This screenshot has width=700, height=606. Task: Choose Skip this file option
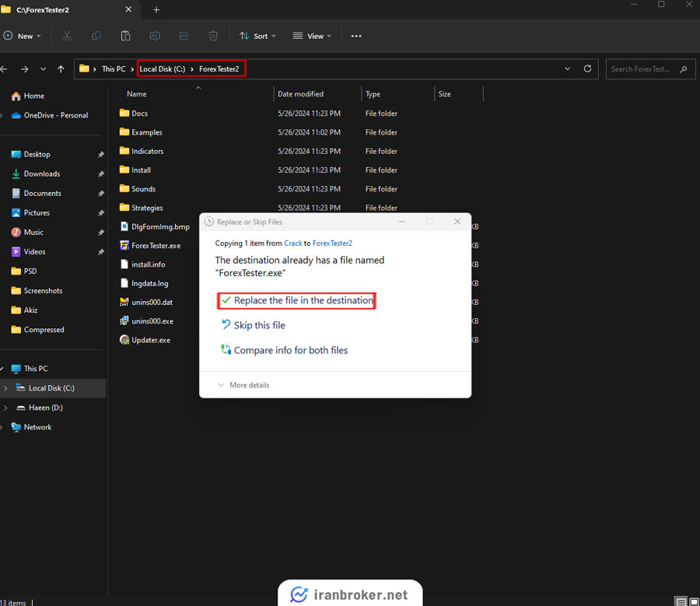(253, 325)
